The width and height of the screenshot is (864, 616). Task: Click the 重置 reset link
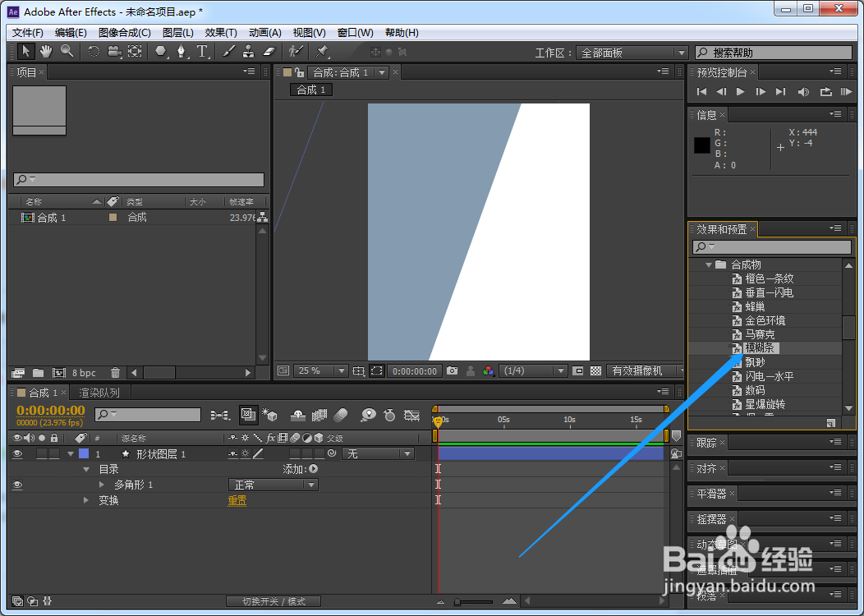click(x=237, y=500)
